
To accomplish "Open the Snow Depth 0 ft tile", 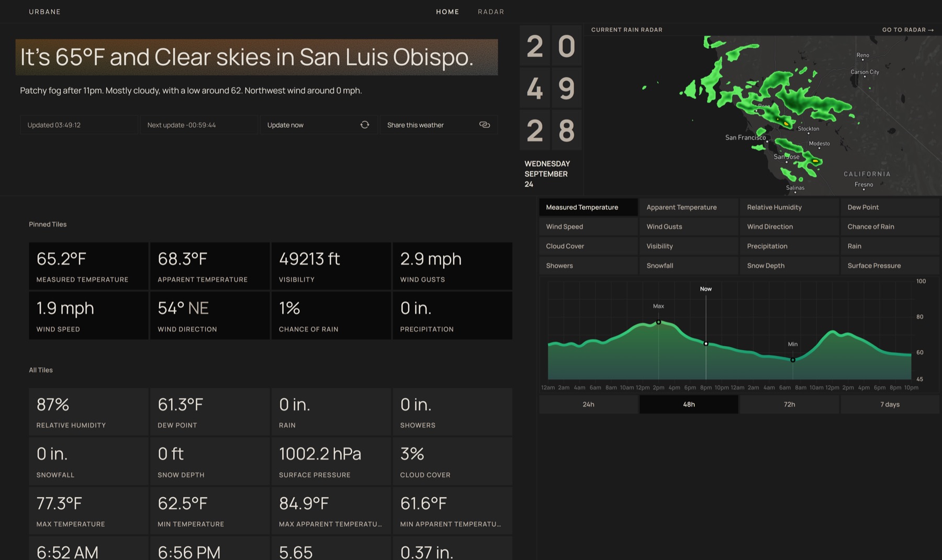I will 210,461.
